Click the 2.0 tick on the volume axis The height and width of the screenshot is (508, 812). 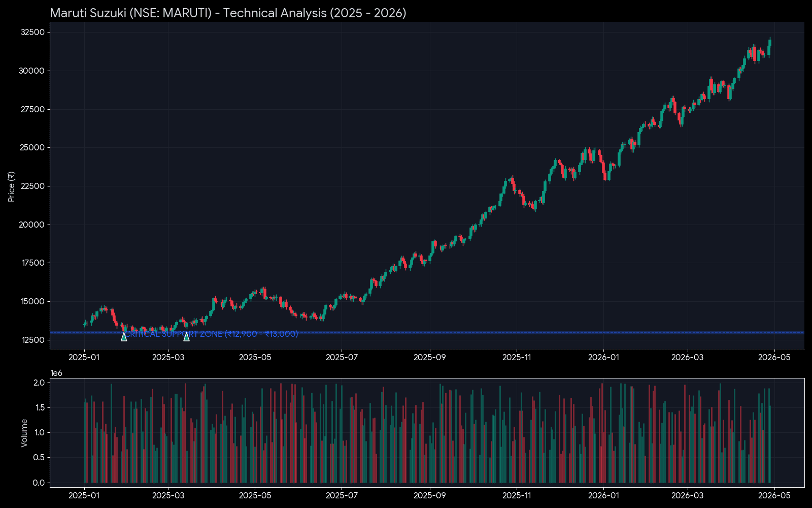pos(39,383)
